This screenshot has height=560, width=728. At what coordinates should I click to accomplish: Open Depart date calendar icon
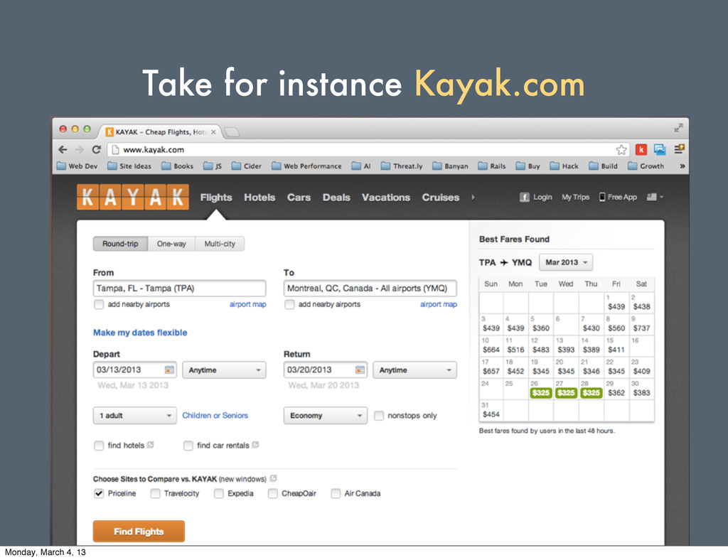click(x=169, y=370)
